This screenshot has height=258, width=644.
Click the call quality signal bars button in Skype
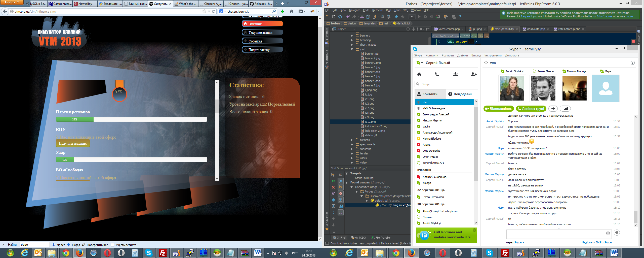pos(565,109)
